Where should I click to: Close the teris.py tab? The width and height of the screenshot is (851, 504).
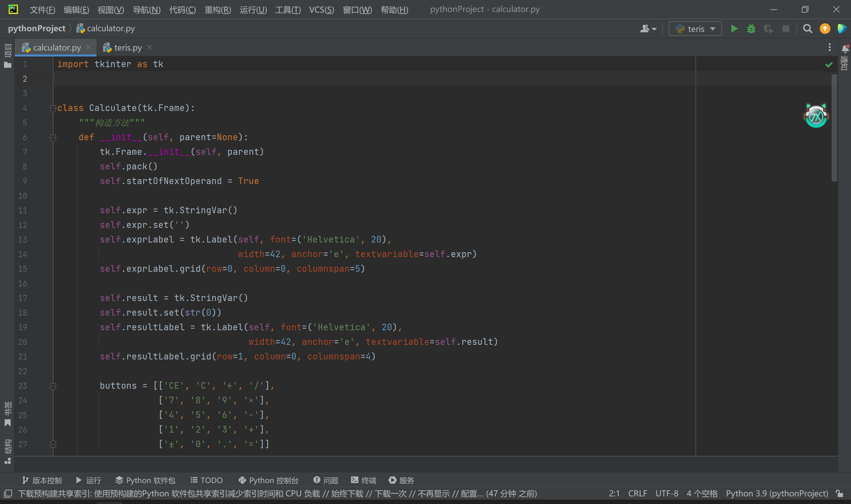point(150,47)
